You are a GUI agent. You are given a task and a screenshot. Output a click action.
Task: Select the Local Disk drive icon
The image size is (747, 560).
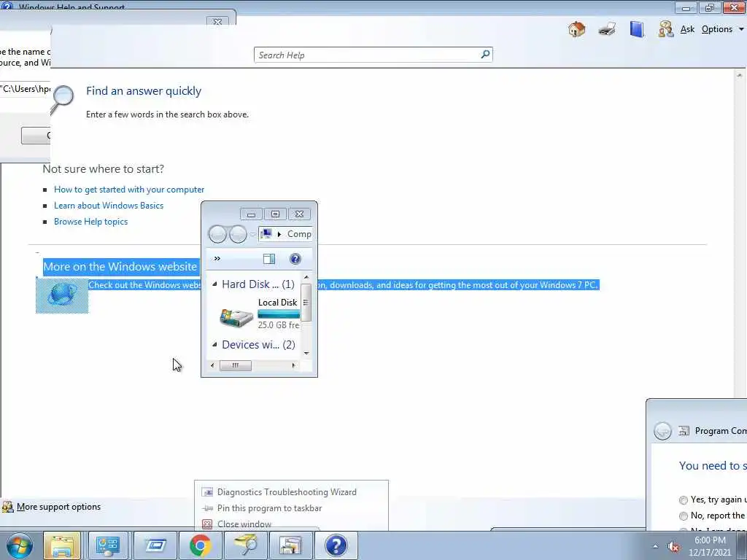tap(236, 318)
